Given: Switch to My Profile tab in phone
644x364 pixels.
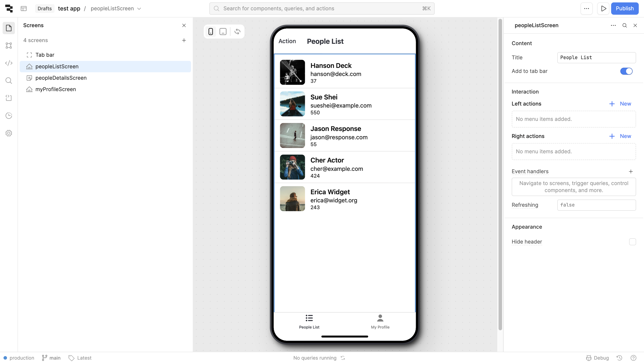Looking at the screenshot, I should [380, 322].
